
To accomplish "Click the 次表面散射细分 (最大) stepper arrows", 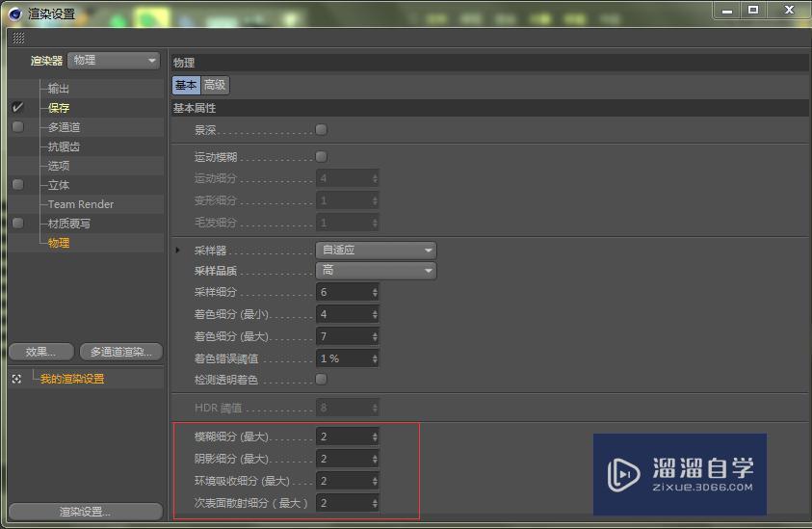I will click(375, 503).
